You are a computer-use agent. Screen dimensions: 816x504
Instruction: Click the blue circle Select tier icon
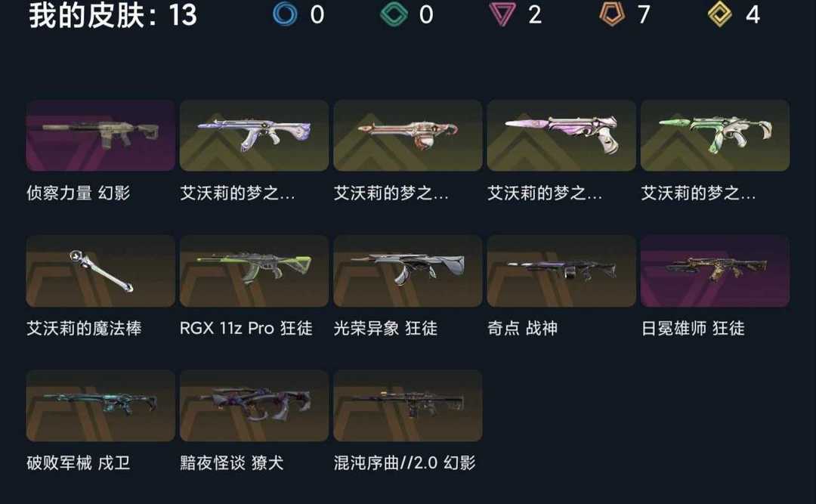[285, 14]
